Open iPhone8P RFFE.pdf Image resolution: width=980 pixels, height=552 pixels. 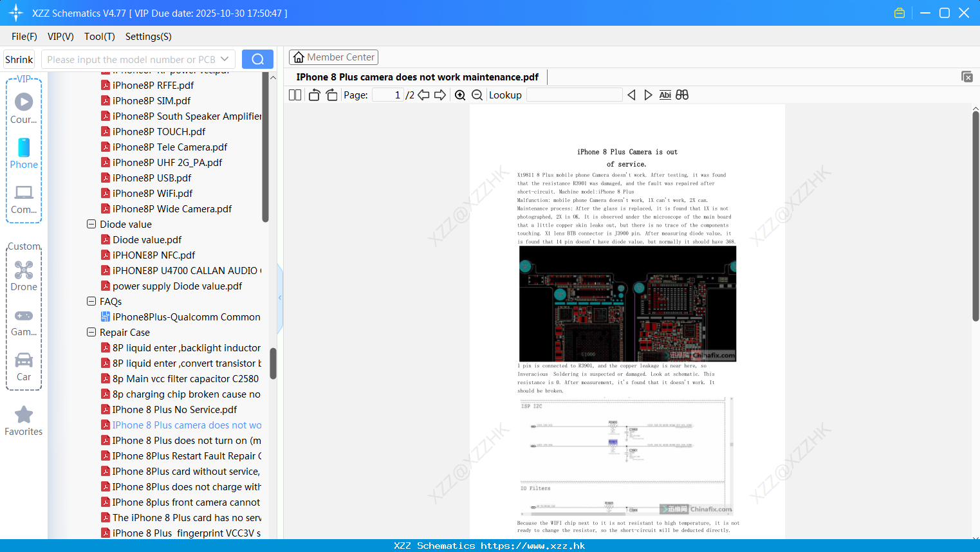pyautogui.click(x=153, y=86)
